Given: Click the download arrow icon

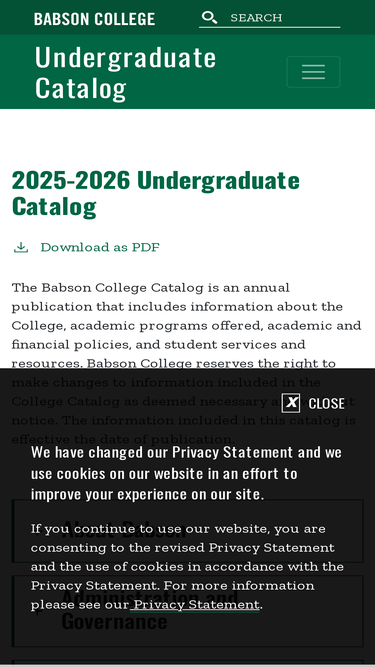Looking at the screenshot, I should [21, 247].
